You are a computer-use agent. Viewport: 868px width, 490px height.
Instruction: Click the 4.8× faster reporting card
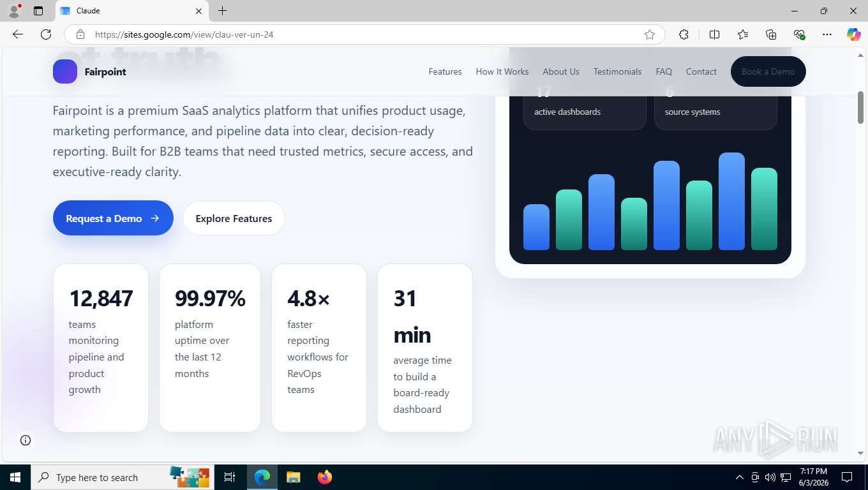click(319, 348)
